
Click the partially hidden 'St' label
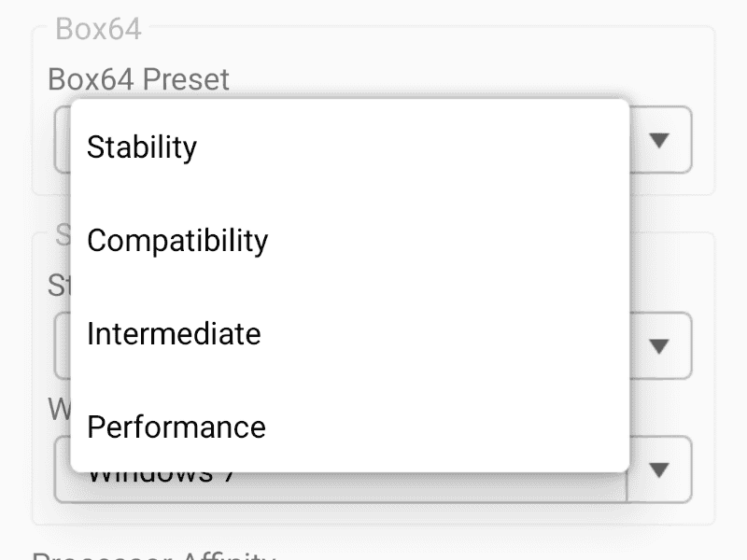(x=58, y=286)
